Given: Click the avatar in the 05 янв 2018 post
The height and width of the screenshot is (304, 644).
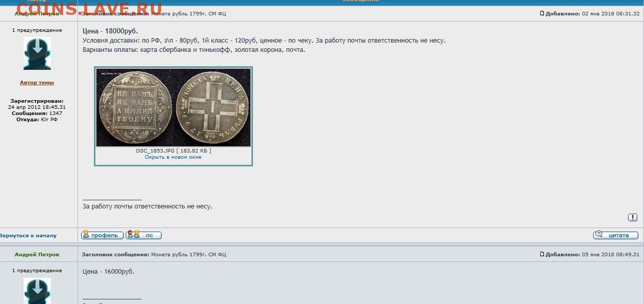Looking at the screenshot, I should 37,291.
